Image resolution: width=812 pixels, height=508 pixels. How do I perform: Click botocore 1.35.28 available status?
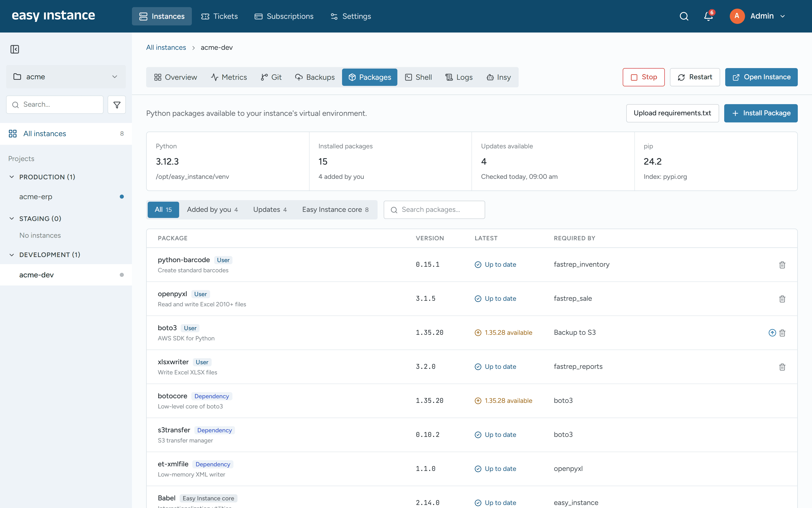pyautogui.click(x=503, y=401)
